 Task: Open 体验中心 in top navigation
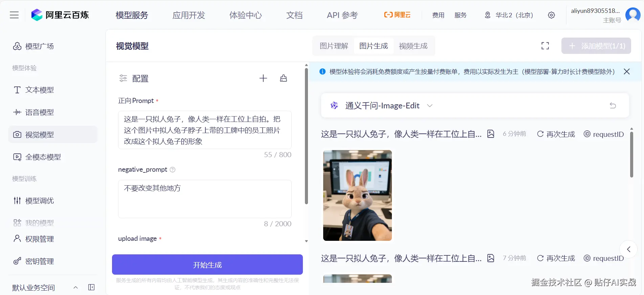[246, 15]
